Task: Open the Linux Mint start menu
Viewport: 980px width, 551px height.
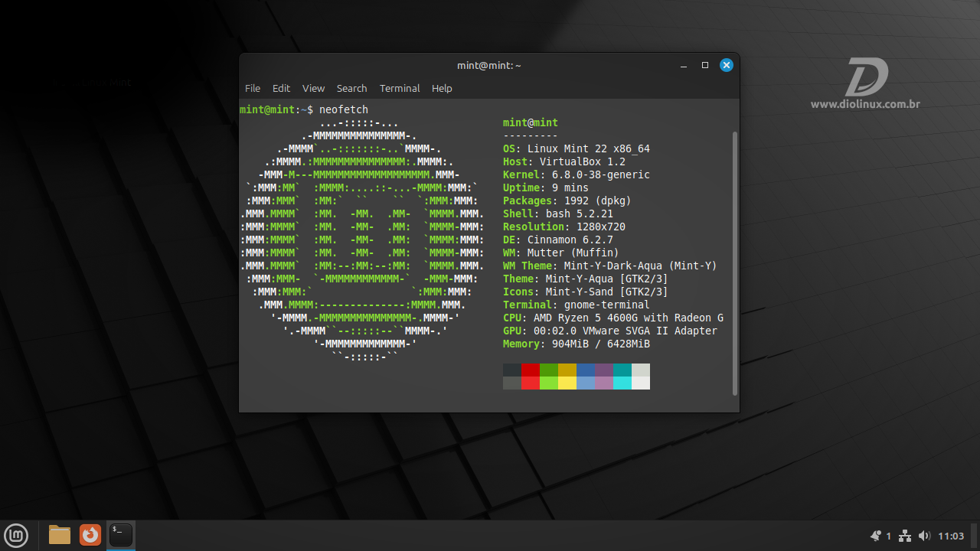Action: 16,535
